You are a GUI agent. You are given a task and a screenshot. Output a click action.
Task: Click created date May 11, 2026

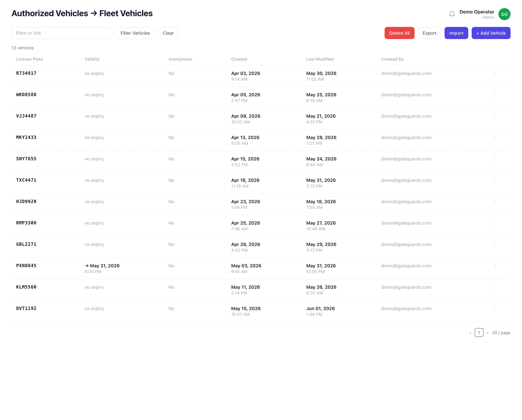[x=245, y=287]
